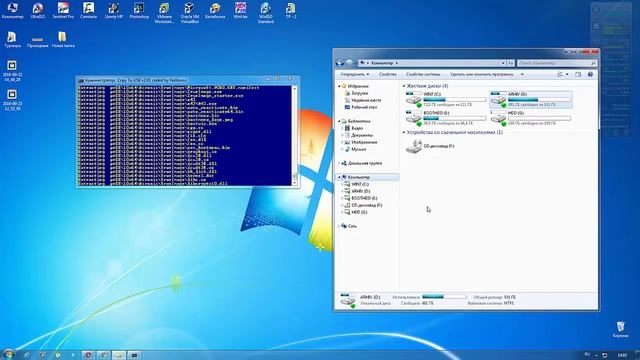The height and width of the screenshot is (360, 640).
Task: Select the HDD (G:) drive in Hard disks
Action: click(531, 118)
